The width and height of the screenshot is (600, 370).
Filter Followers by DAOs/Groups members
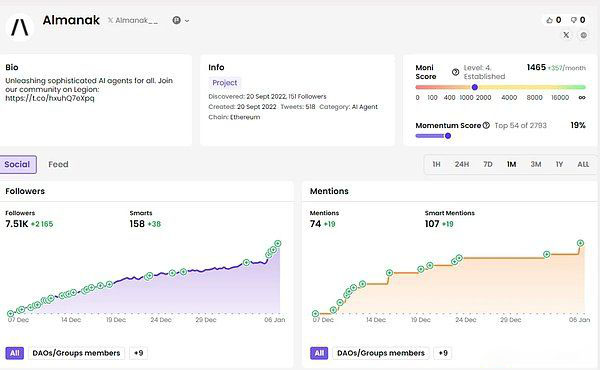(x=76, y=353)
